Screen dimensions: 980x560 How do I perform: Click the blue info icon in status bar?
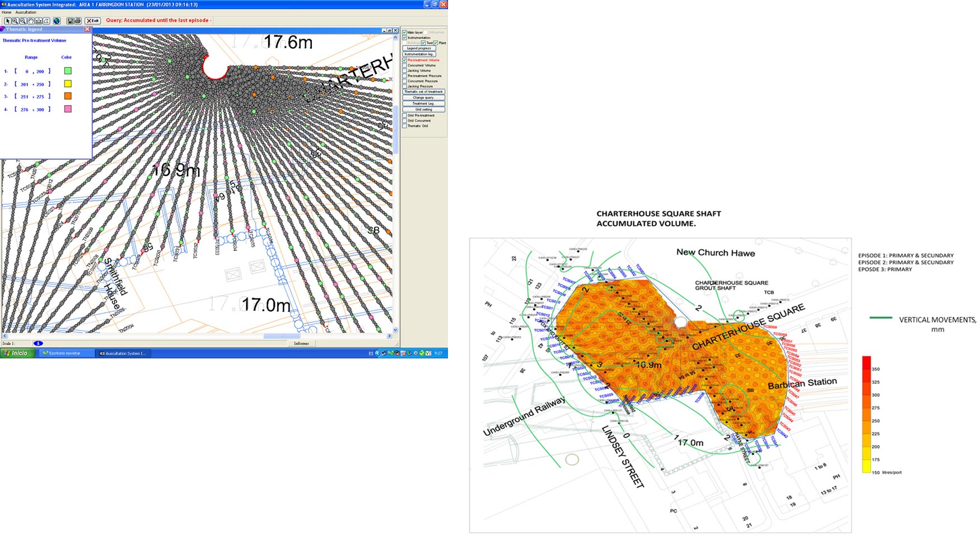tap(38, 343)
